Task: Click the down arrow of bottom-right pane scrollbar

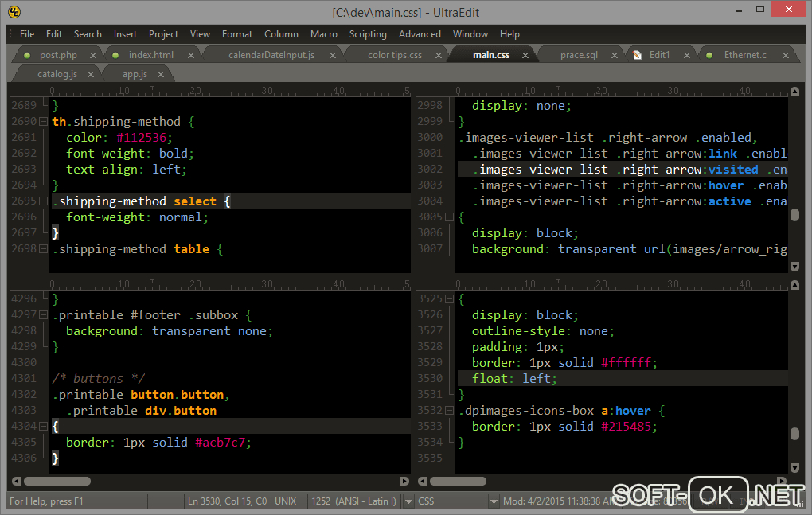Action: pos(795,467)
